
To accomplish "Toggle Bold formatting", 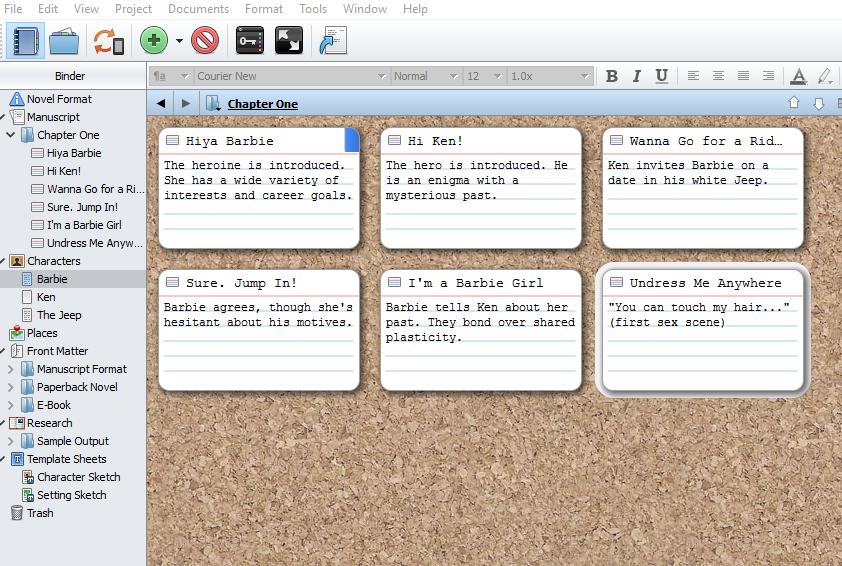I will pos(612,76).
